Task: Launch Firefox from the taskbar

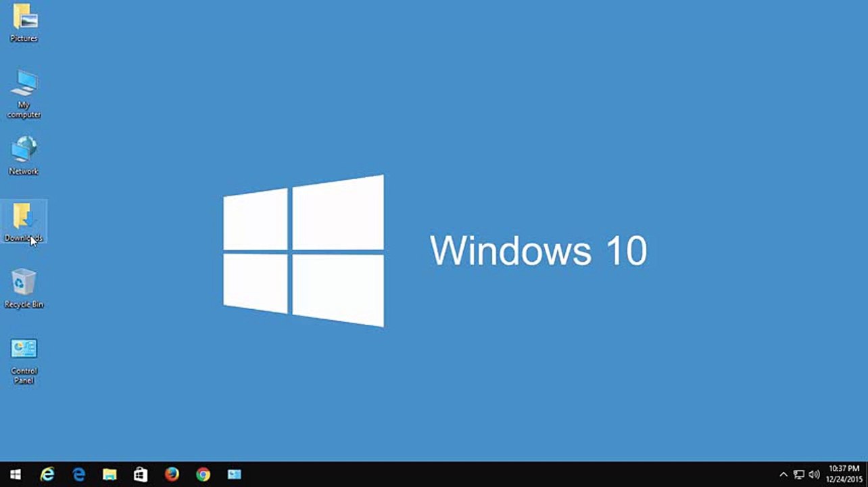Action: tap(172, 474)
